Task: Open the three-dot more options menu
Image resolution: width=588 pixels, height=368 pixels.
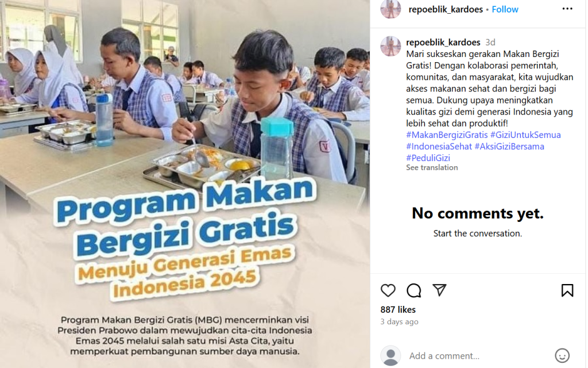Action: [567, 9]
